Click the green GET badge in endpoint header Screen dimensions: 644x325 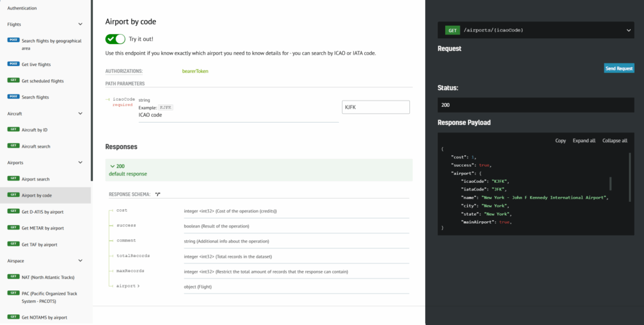click(x=452, y=30)
